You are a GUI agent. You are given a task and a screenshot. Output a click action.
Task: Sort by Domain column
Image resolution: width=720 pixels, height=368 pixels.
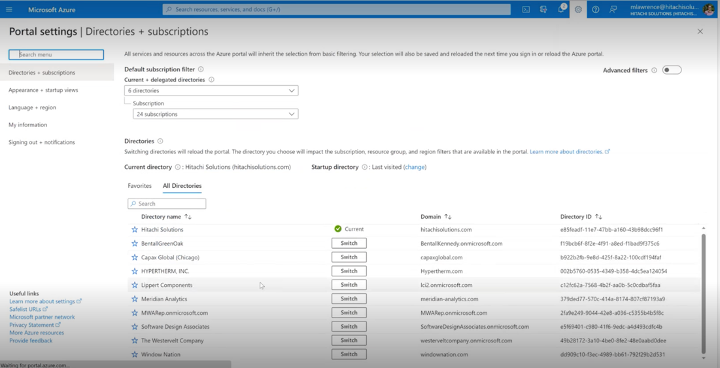436,216
